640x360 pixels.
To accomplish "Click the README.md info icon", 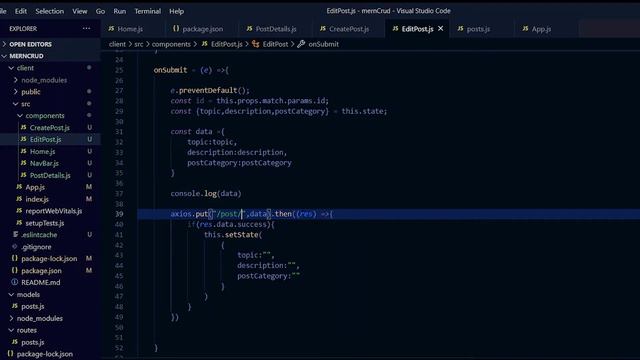I will (x=15, y=282).
